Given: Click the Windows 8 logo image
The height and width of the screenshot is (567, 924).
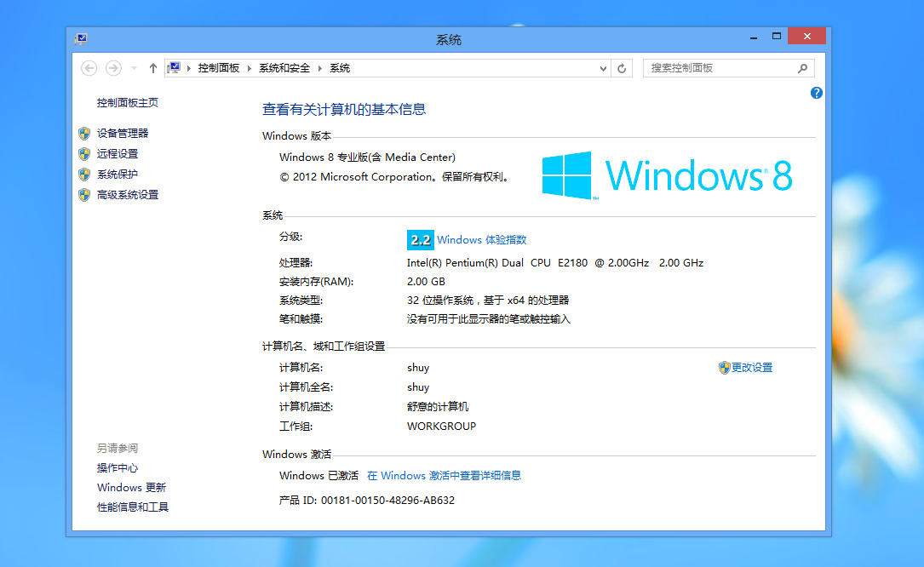Looking at the screenshot, I should 667,175.
